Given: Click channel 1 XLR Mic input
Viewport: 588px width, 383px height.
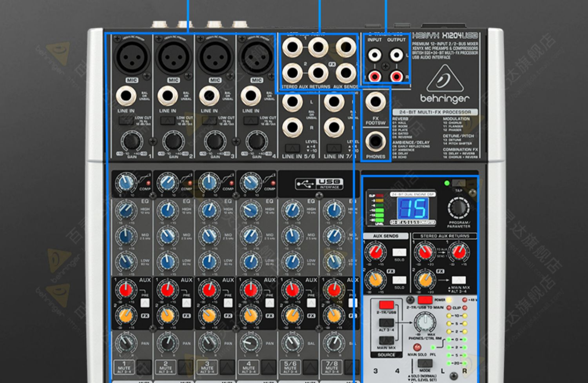Looking at the screenshot, I should click(132, 57).
